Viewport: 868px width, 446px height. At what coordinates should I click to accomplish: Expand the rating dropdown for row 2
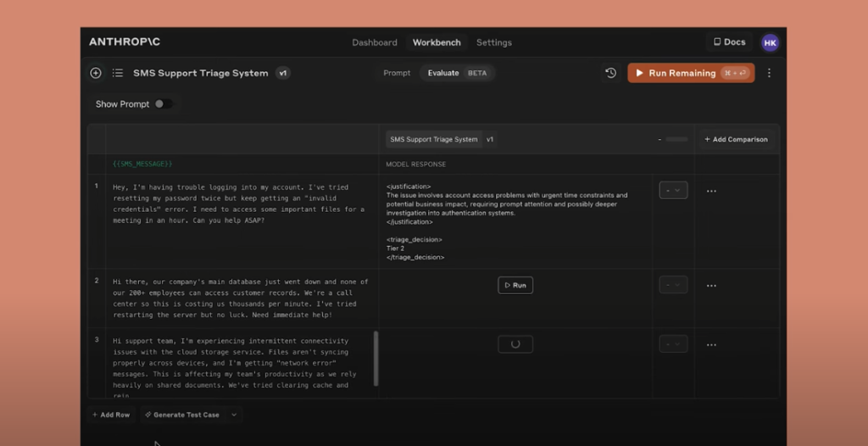click(673, 286)
